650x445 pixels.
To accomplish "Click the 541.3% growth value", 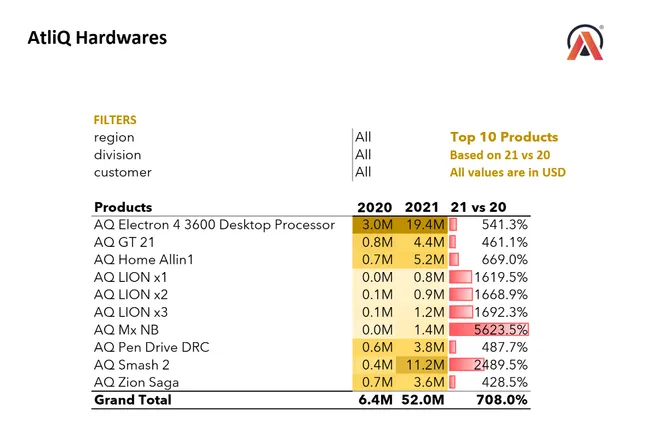I will [x=504, y=225].
